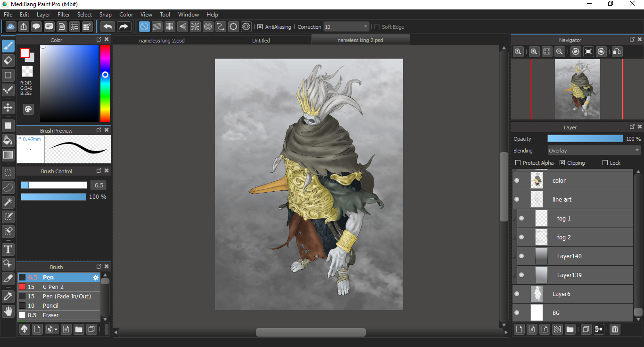Select the Brush tool in left toolbar
This screenshot has height=347, width=644.
pos(8,46)
